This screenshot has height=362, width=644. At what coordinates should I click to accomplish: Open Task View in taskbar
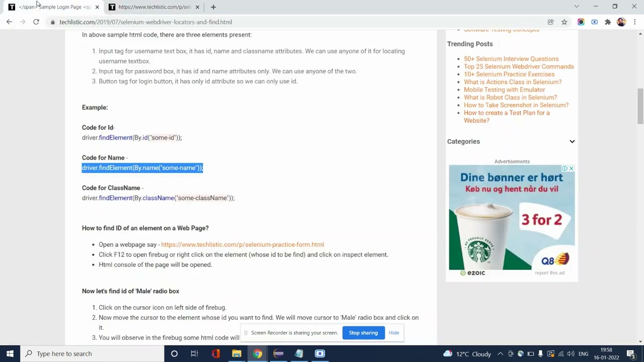[194, 354]
